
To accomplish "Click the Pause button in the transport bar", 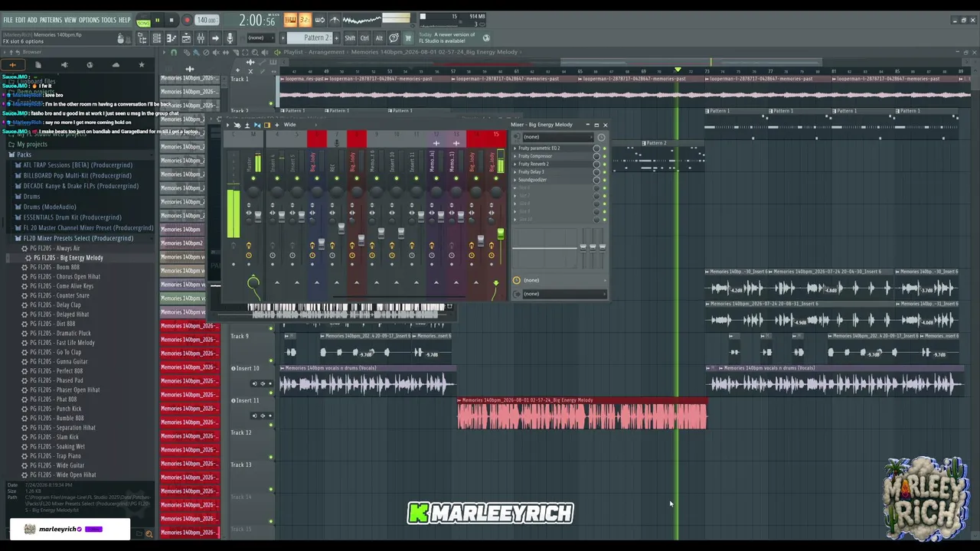I will 157,20.
